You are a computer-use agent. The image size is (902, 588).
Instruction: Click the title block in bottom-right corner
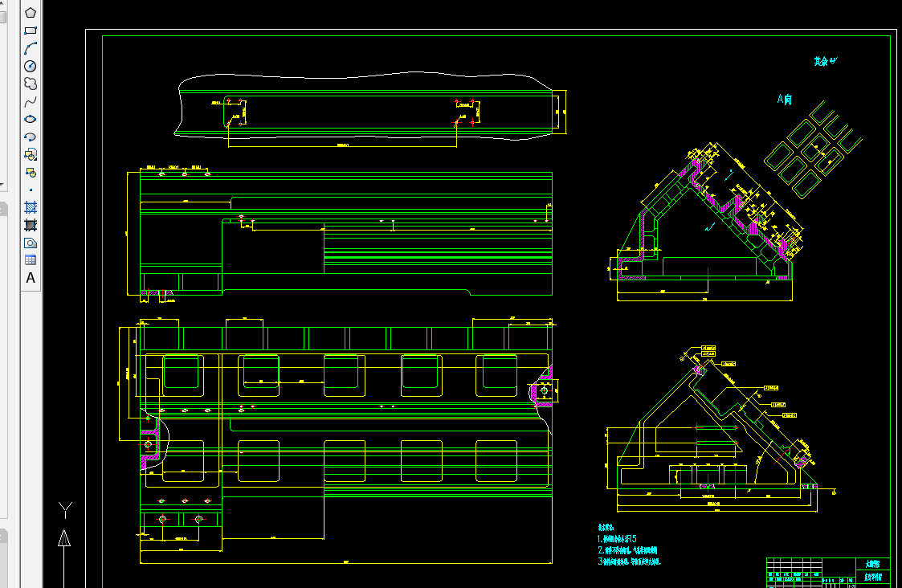point(828,573)
